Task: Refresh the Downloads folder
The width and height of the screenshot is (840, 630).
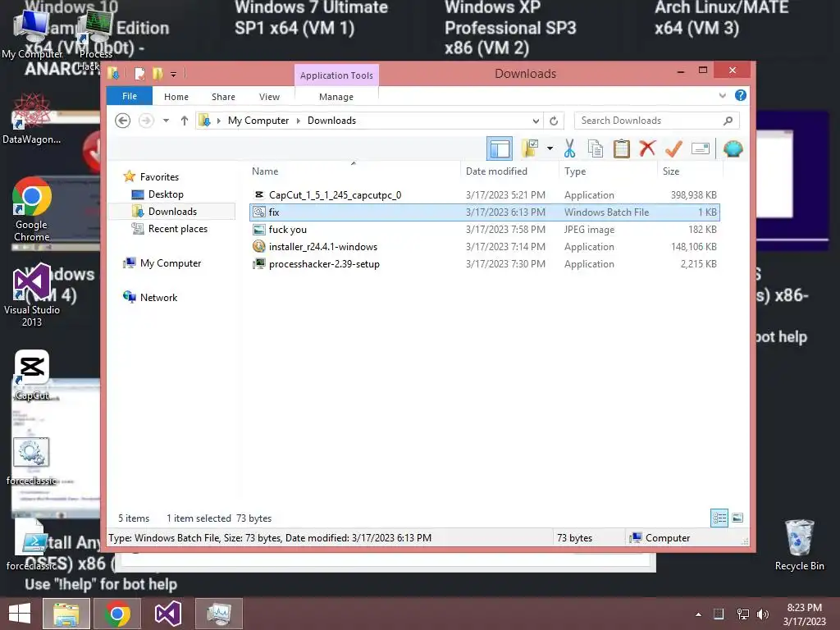Action: click(554, 121)
